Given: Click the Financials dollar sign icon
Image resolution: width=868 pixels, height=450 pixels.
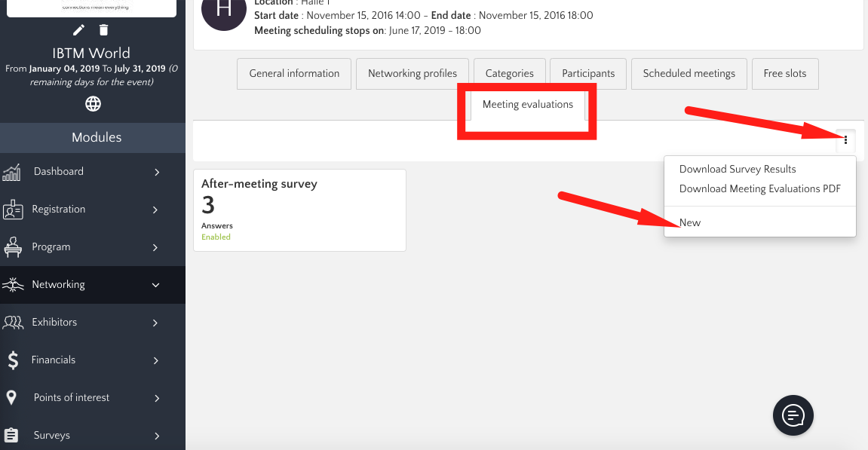Looking at the screenshot, I should (13, 360).
